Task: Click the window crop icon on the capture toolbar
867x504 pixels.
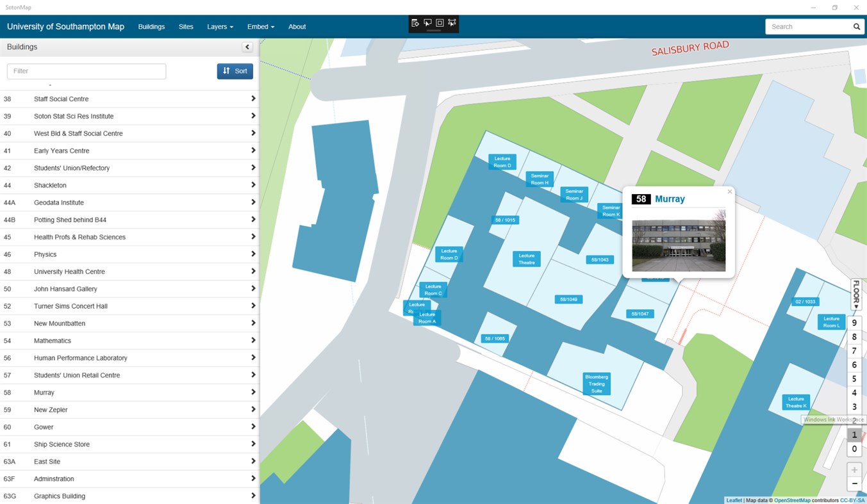Action: (x=427, y=22)
